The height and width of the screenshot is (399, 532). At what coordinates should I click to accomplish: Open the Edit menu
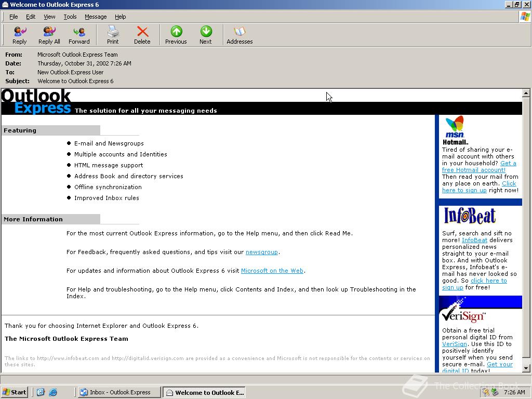31,17
